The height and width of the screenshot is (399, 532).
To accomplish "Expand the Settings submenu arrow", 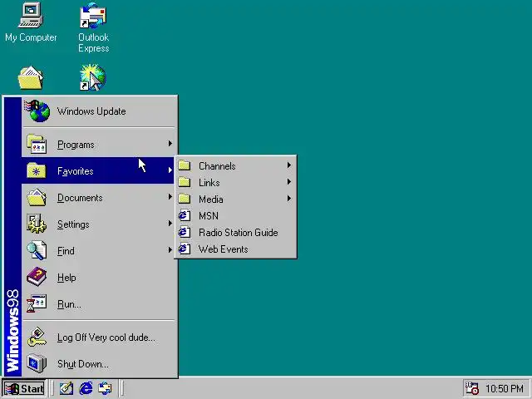I will tap(170, 224).
